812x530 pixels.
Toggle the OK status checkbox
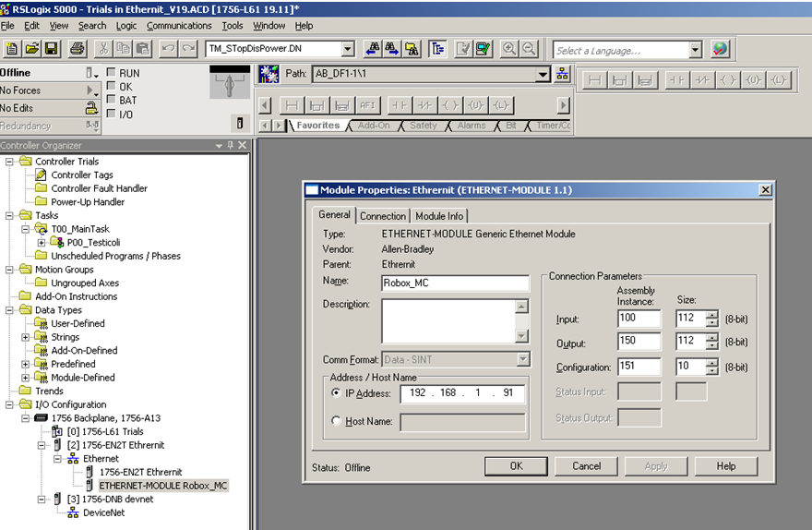point(111,86)
